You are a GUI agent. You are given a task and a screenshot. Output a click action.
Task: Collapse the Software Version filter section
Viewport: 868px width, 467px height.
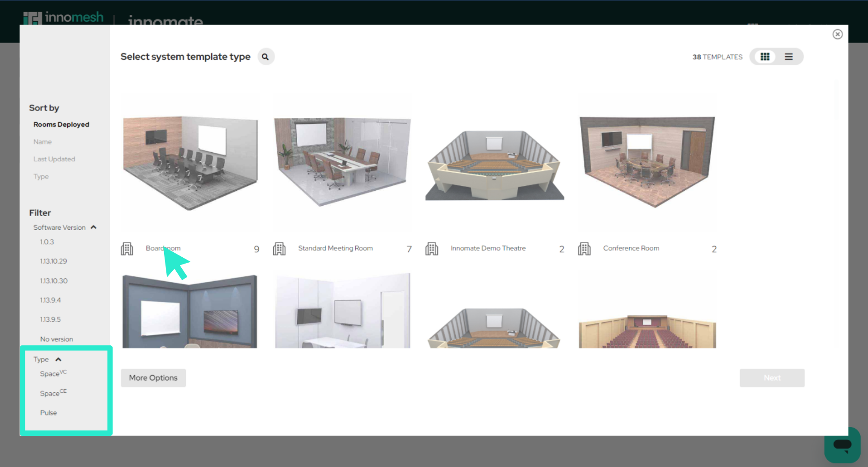(x=94, y=227)
